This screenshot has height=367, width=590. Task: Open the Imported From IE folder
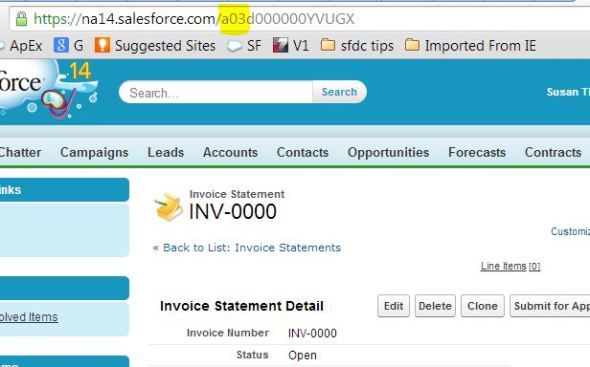470,46
